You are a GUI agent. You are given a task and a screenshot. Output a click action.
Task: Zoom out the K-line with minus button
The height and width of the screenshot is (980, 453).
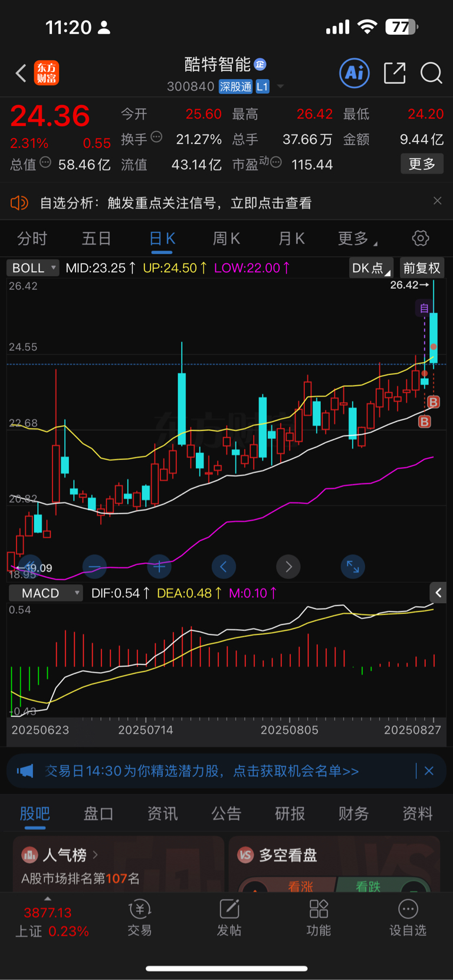(x=94, y=567)
